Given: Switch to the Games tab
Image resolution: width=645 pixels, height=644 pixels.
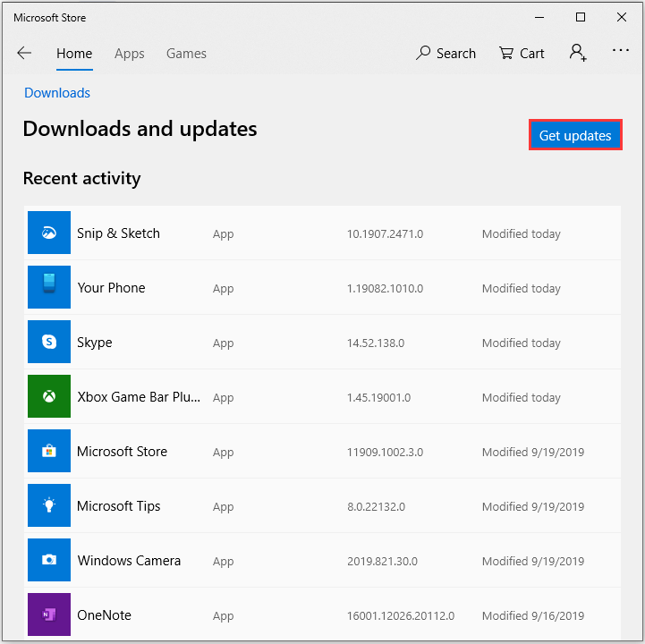Looking at the screenshot, I should [x=186, y=54].
